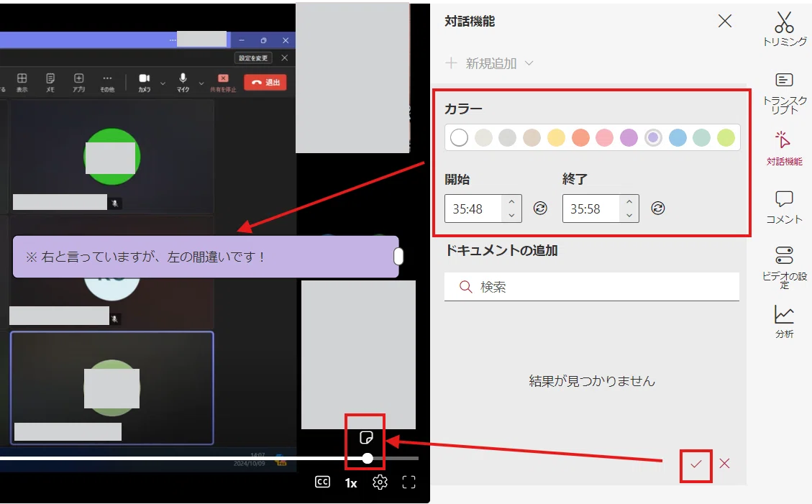The height and width of the screenshot is (504, 812).
Task: Open アプリ apps in Teams toolbar
Action: [78, 83]
